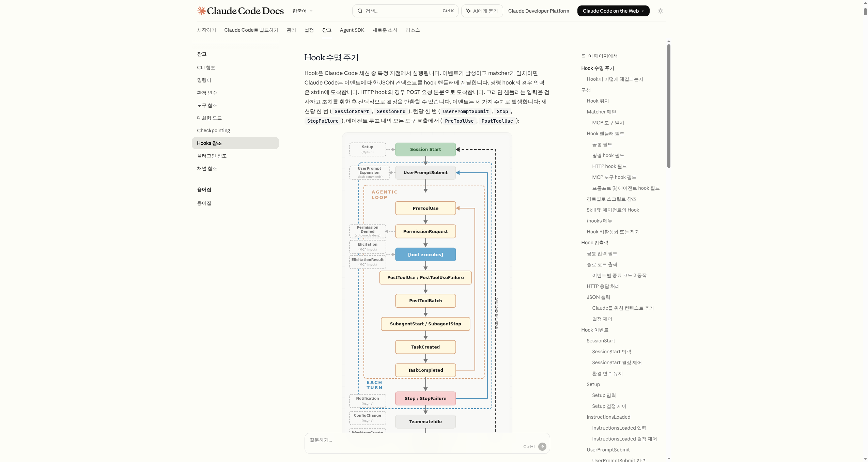
Task: Click the 질문하기 question input field
Action: [x=409, y=440]
